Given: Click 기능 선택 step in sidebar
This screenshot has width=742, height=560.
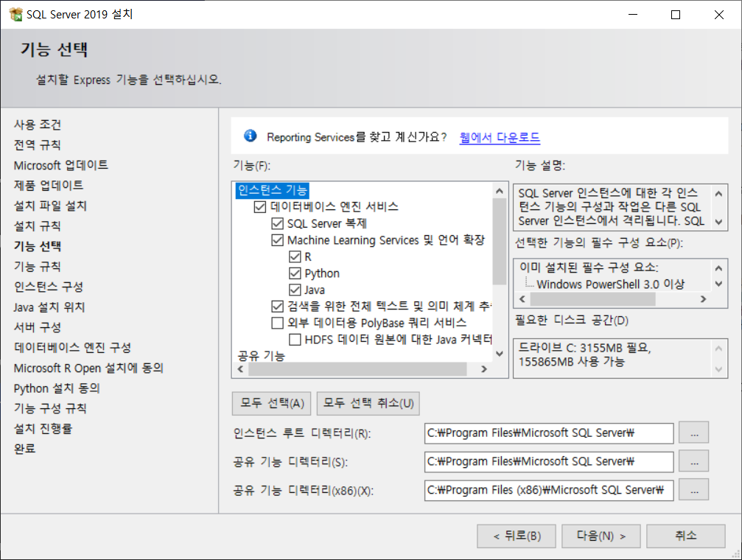Looking at the screenshot, I should pyautogui.click(x=38, y=246).
